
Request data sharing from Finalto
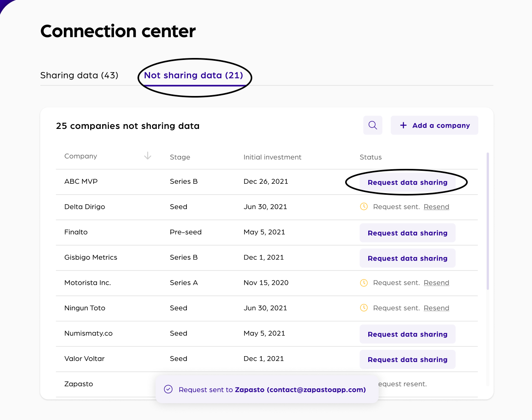[x=407, y=233]
